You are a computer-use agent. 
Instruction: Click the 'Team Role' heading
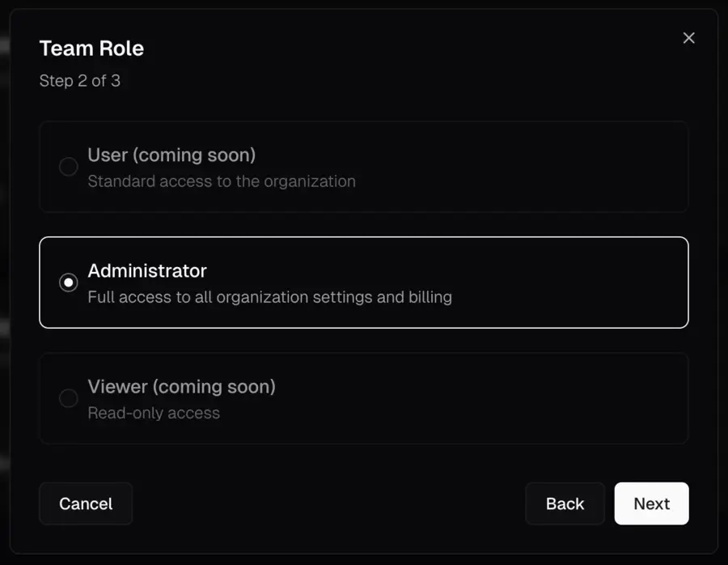point(91,49)
